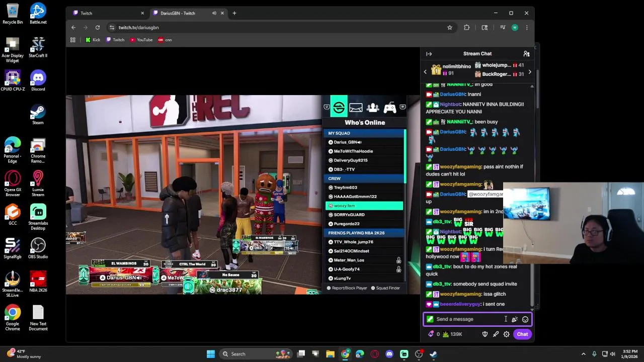Open the chat community users list
The width and height of the screenshot is (644, 362).
tap(526, 54)
